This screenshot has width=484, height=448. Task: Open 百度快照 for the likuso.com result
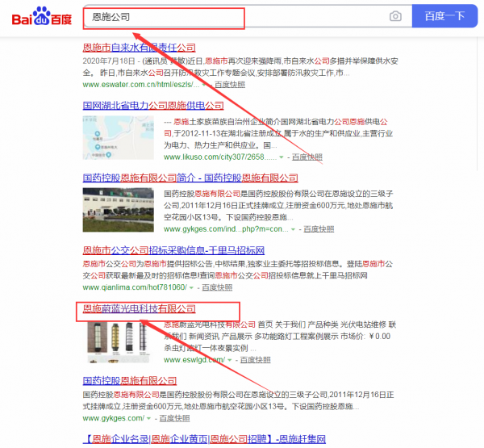[307, 158]
